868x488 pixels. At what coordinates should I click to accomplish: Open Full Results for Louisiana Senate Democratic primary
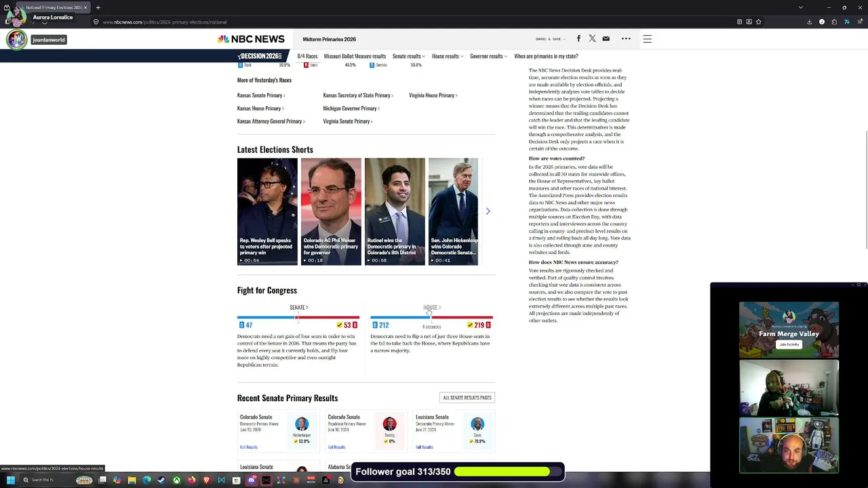coord(425,447)
